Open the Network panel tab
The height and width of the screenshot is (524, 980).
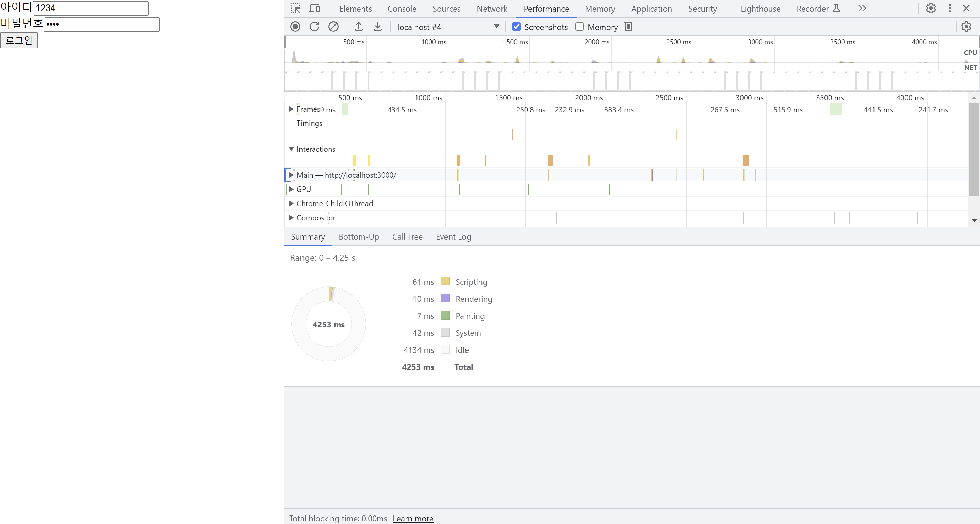pos(491,9)
